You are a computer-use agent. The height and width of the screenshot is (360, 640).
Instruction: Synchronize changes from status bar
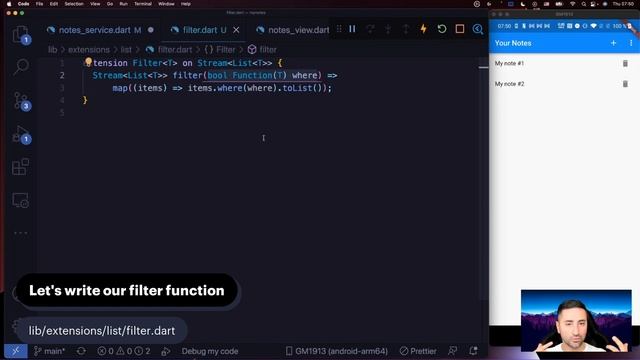tap(81, 351)
